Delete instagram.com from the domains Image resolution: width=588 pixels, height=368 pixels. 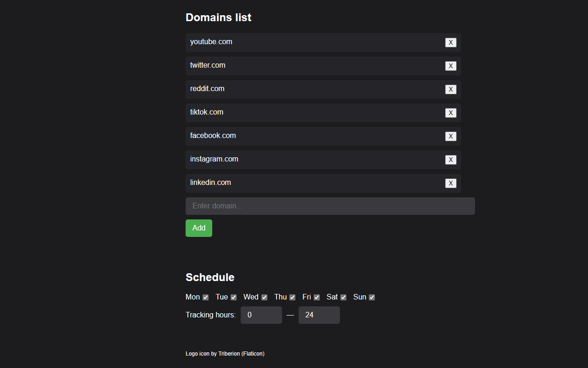(451, 160)
